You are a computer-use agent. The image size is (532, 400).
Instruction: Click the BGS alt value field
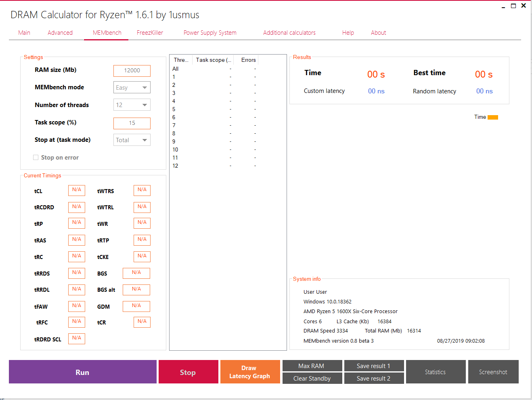[136, 290]
